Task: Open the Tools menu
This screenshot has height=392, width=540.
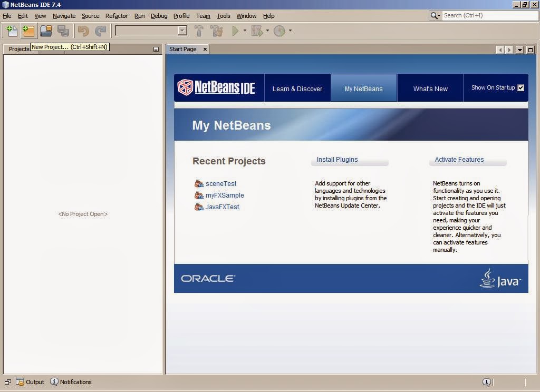Action: point(223,16)
